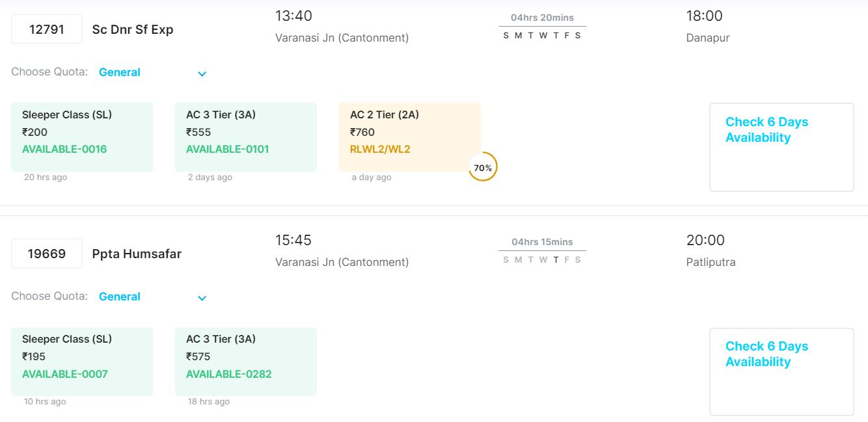868x422 pixels.
Task: Click the Danapur arrival station
Action: [708, 38]
